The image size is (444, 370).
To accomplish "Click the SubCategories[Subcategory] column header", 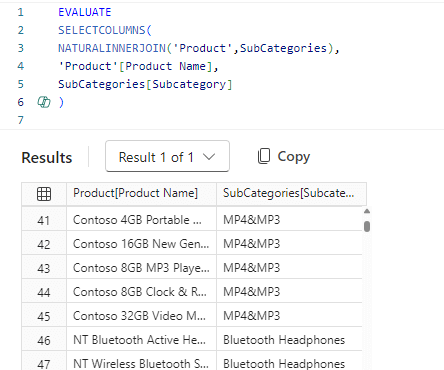I will pyautogui.click(x=291, y=193).
